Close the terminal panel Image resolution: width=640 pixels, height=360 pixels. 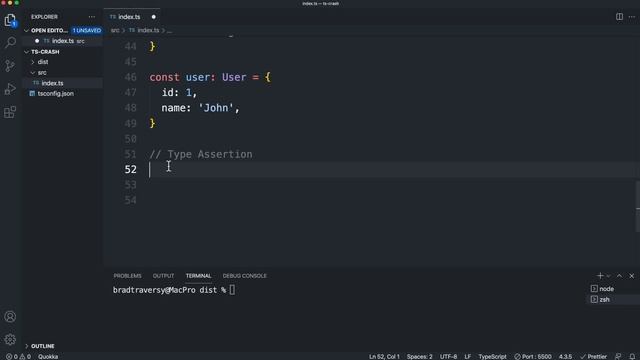coord(631,276)
